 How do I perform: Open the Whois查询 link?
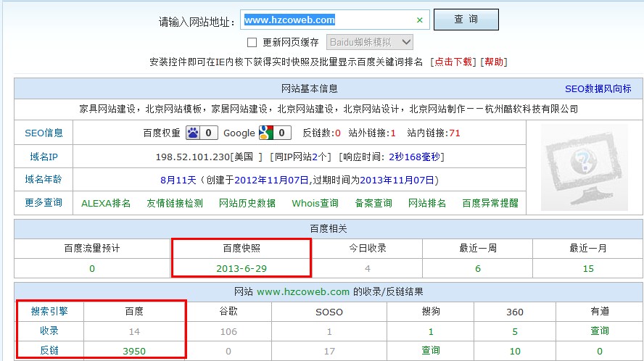tap(315, 203)
